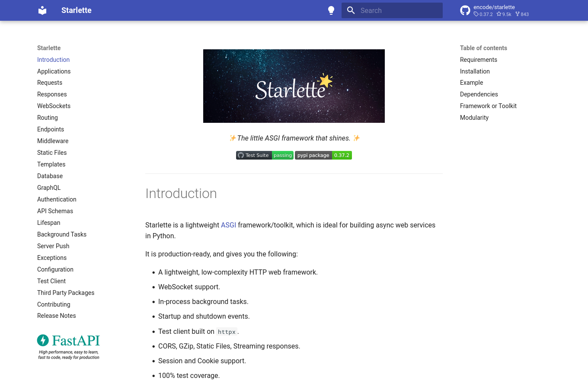
Task: Open Templates page
Action: pyautogui.click(x=51, y=164)
